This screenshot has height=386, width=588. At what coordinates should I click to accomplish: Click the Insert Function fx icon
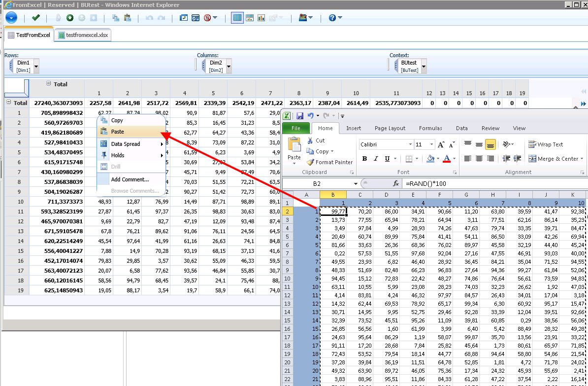[395, 183]
